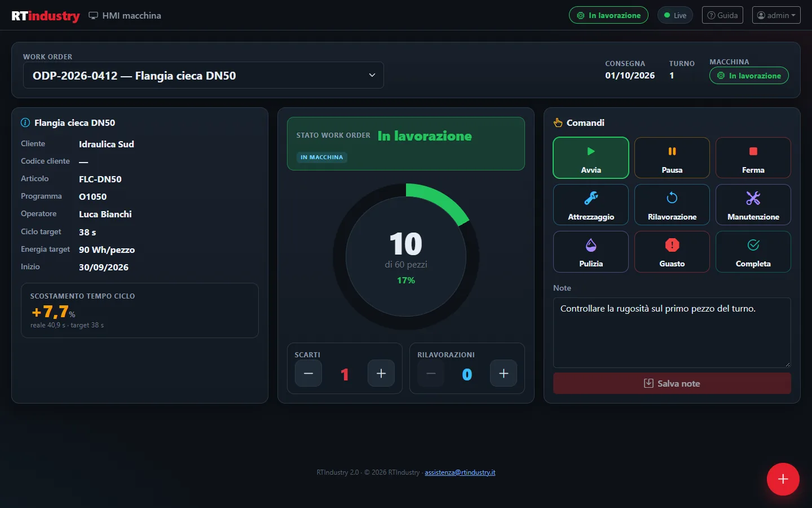Screen dimensions: 812x508
Task: Choose the Rilavorazione command
Action: tap(672, 205)
